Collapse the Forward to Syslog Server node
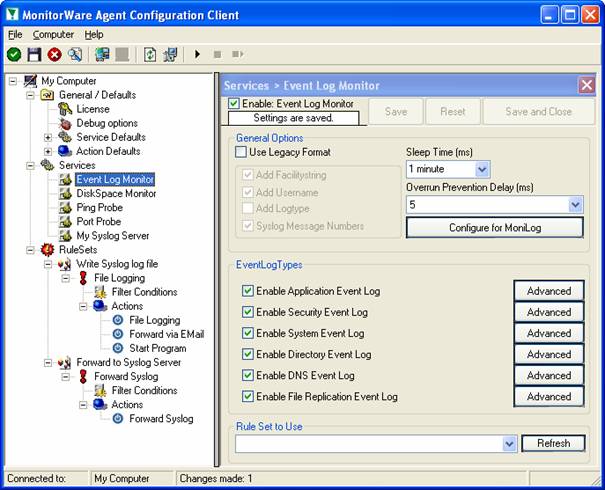This screenshot has height=490, width=605. (x=48, y=363)
